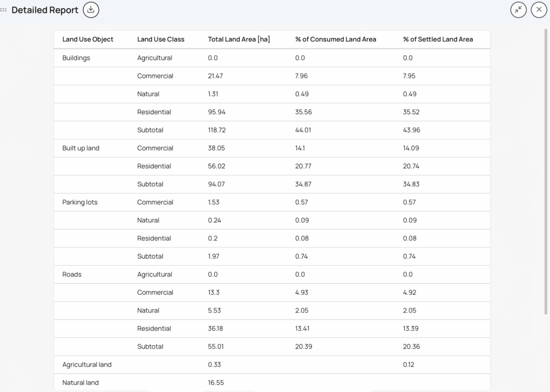The image size is (550, 392).
Task: Click the % of Consumed Land Area header
Action: [335, 39]
